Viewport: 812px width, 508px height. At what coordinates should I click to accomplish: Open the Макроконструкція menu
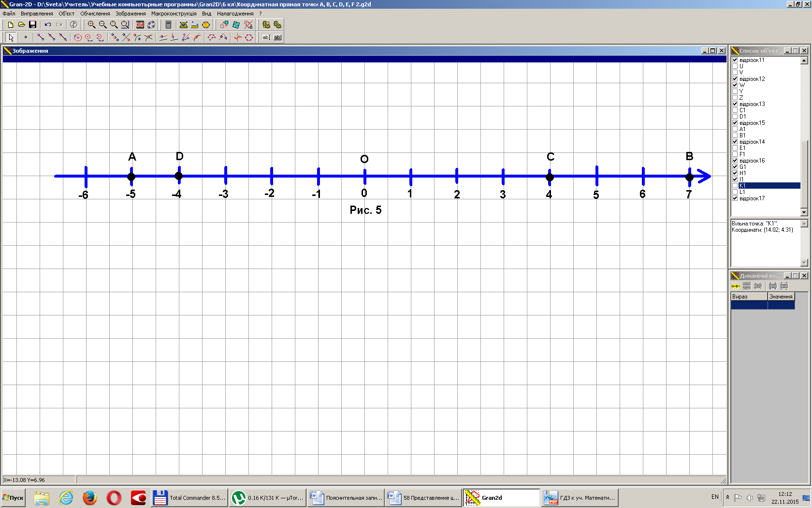tap(174, 14)
